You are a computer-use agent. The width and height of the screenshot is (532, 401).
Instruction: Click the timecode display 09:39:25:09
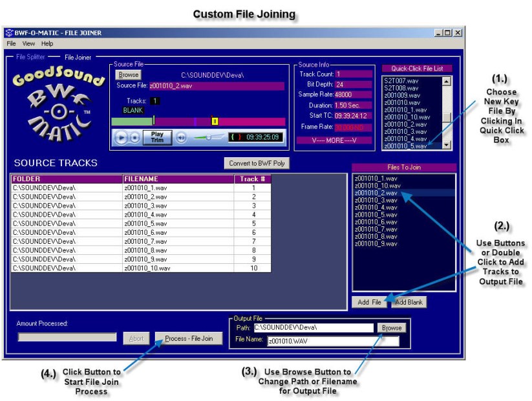(262, 137)
